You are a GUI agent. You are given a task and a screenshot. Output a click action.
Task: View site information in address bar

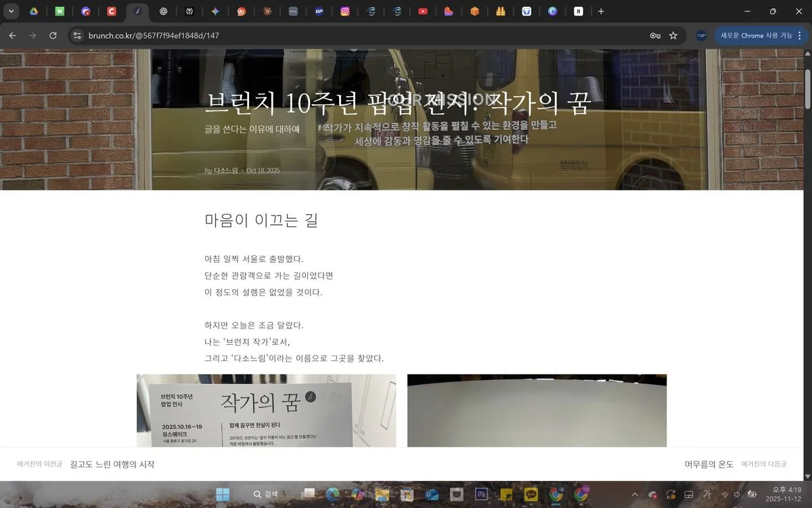click(76, 35)
